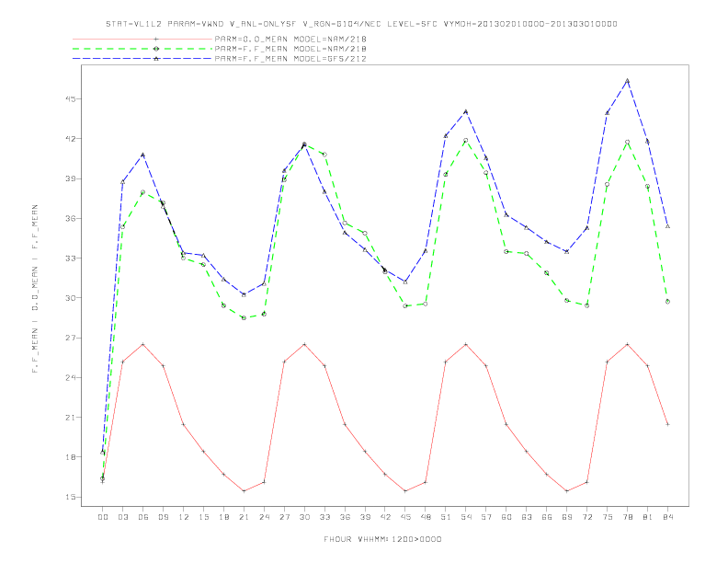Click x-axis forecast hour label 06
The width and height of the screenshot is (728, 563).
click(x=143, y=517)
